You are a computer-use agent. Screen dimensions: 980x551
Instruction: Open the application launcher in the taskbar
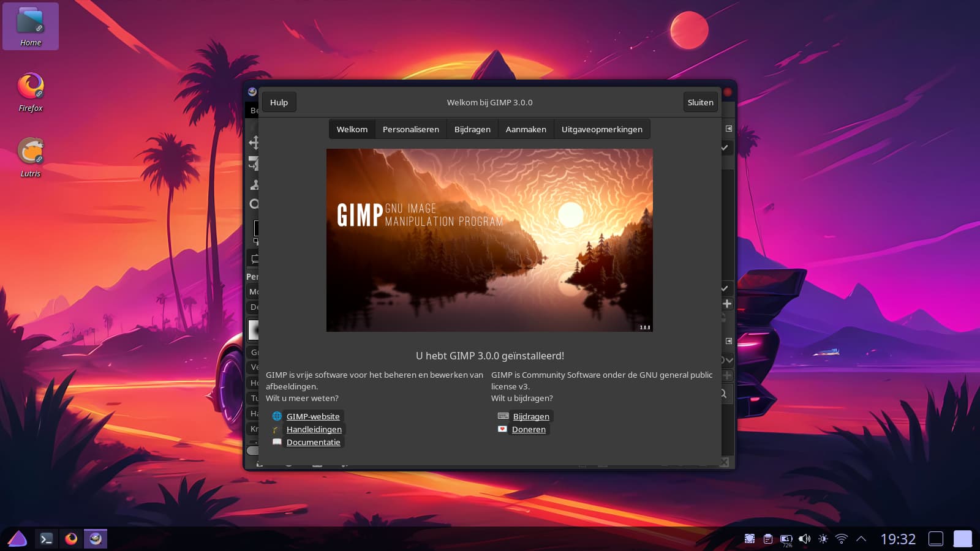tap(17, 539)
